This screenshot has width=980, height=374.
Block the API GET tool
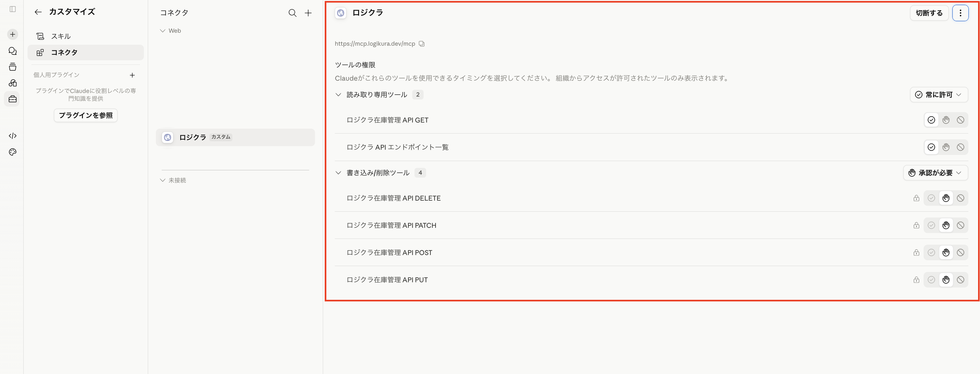961,120
